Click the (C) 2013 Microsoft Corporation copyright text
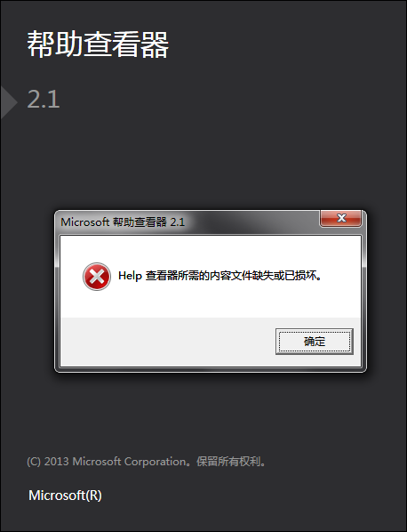 147,462
